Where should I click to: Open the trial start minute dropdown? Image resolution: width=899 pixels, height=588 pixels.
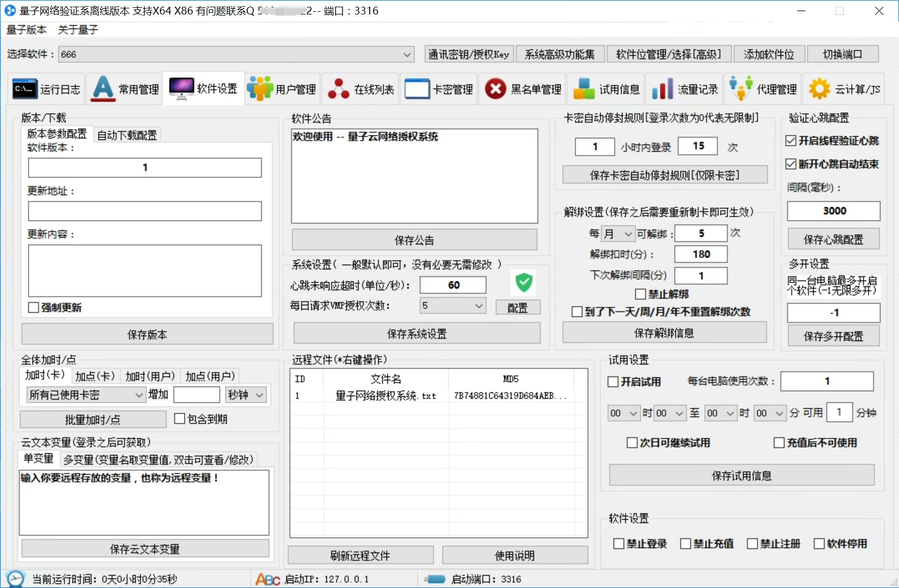point(670,413)
